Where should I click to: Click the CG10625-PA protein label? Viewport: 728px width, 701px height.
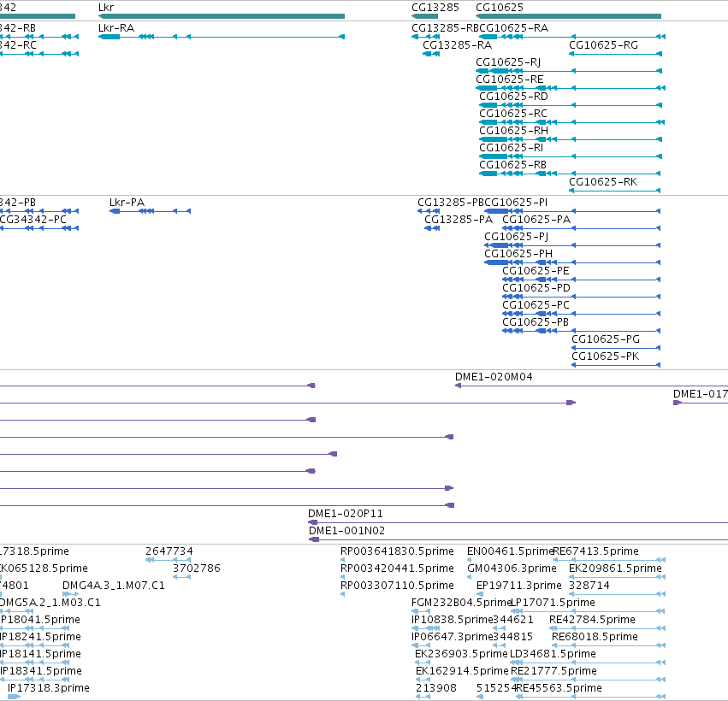tap(536, 220)
